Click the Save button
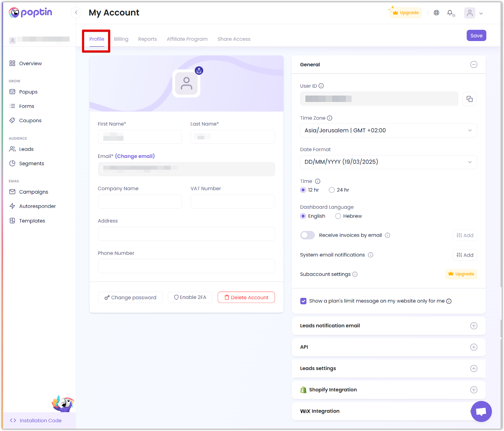Viewport: 504px width, 431px height. point(476,36)
